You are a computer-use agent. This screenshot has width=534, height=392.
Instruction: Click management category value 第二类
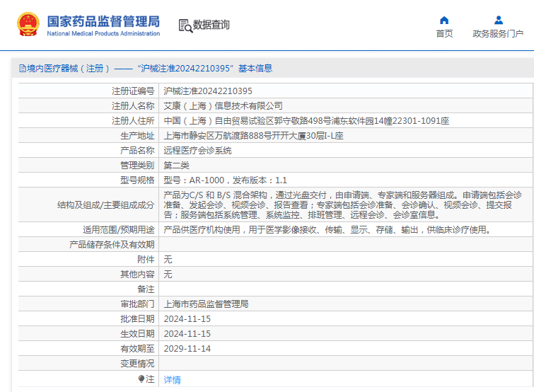point(176,165)
